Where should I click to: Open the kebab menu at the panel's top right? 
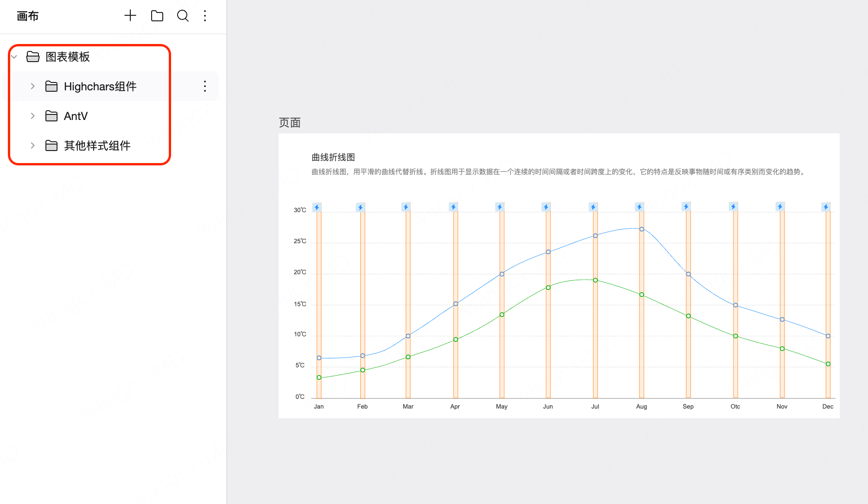click(204, 15)
